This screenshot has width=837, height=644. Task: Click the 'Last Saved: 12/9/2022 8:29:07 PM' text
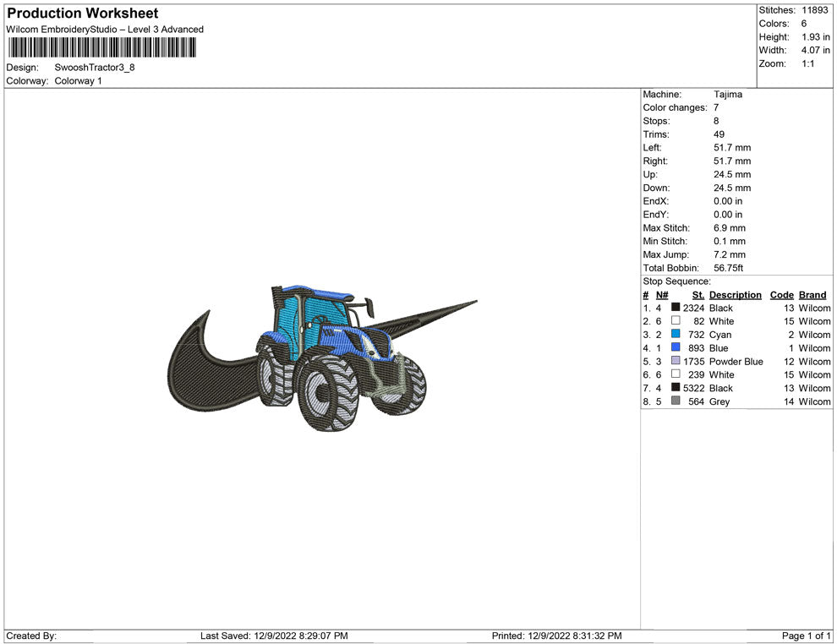coord(275,636)
